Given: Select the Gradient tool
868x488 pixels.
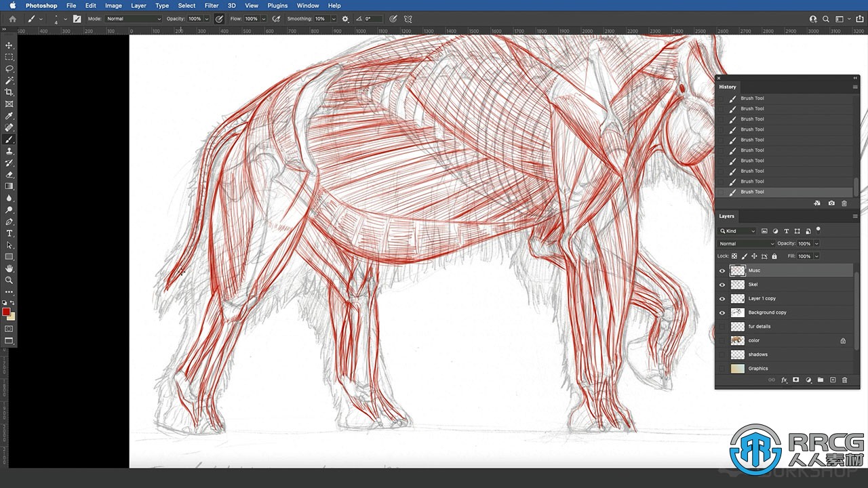Looking at the screenshot, I should tap(9, 186).
